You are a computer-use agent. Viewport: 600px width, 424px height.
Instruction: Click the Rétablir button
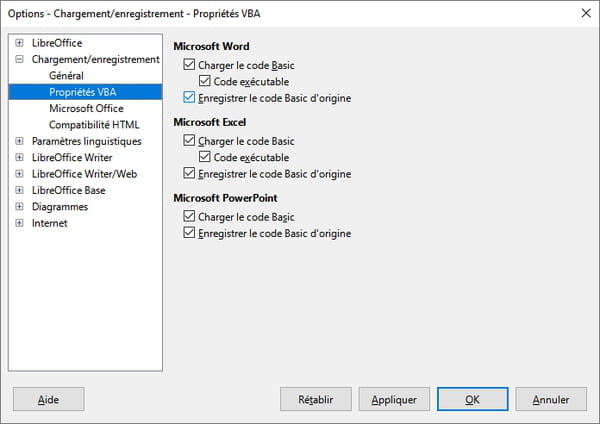point(316,399)
